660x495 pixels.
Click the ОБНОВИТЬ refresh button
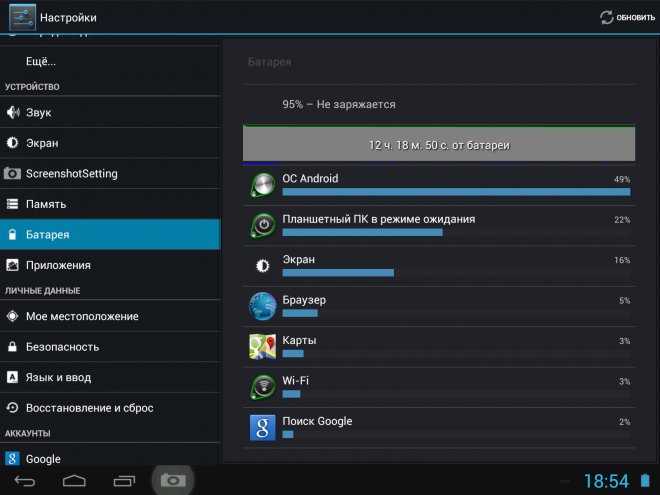pos(627,17)
